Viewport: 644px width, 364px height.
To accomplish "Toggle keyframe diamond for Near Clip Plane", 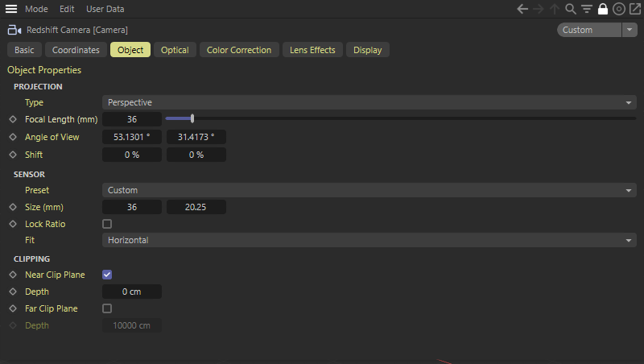I will (x=13, y=275).
